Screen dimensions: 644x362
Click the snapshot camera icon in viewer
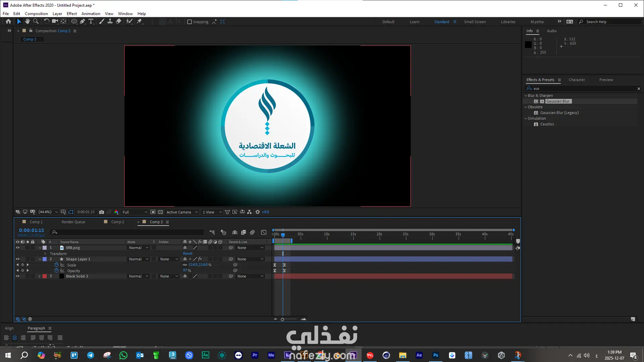(x=102, y=212)
